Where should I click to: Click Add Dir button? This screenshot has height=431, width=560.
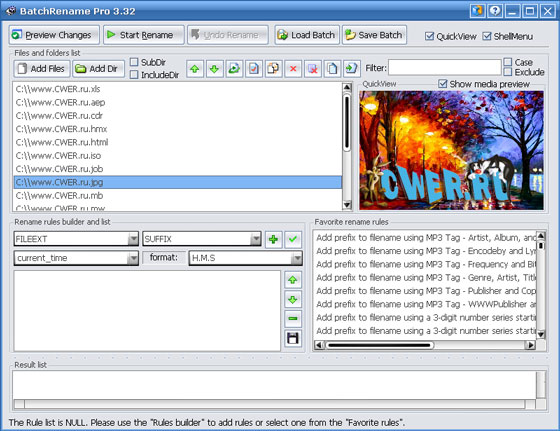pos(99,69)
